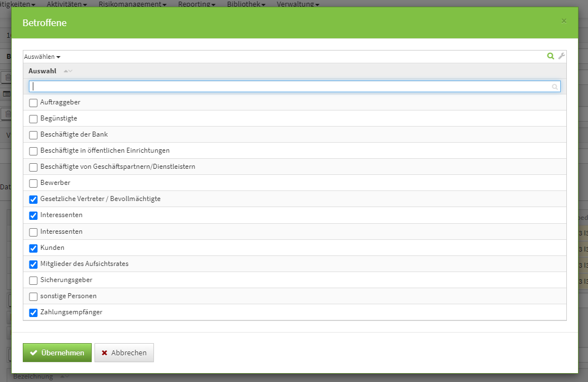Open the Verwaltung menu
The height and width of the screenshot is (382, 588).
coord(298,4)
